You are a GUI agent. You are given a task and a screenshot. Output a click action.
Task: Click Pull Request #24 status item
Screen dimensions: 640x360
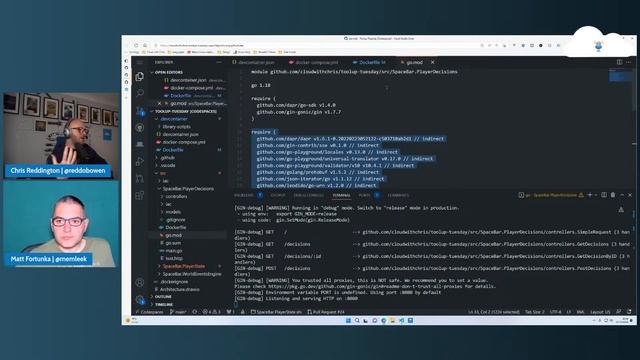[326, 312]
